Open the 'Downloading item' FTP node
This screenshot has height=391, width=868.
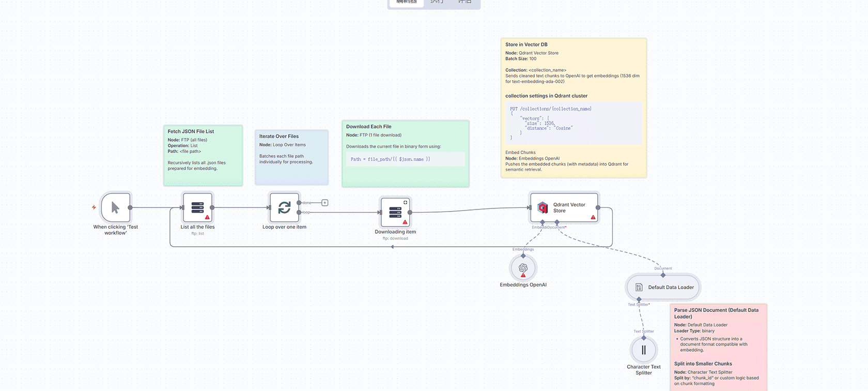395,212
